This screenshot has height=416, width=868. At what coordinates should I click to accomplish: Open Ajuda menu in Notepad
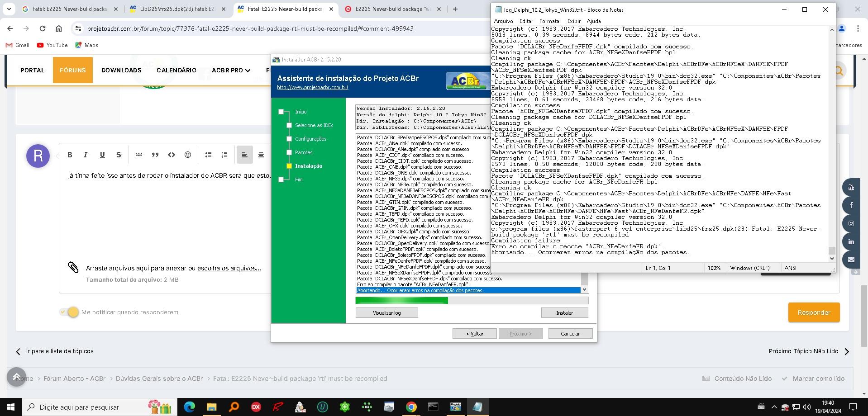pos(594,21)
